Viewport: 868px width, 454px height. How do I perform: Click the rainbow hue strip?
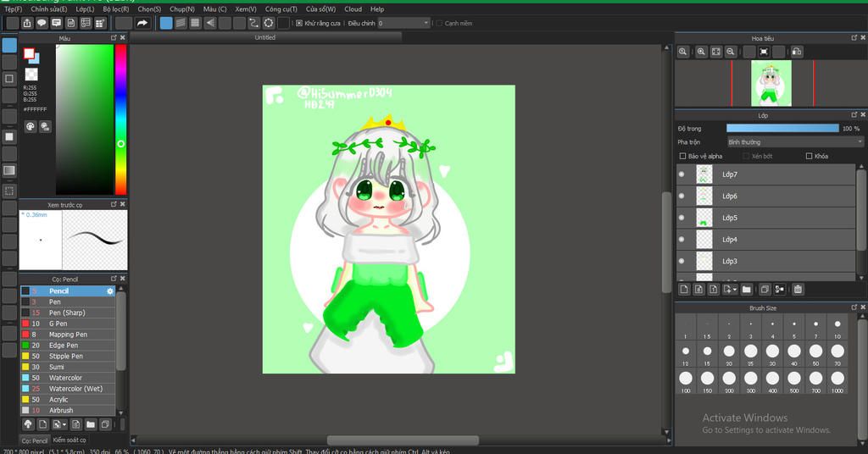[x=120, y=119]
